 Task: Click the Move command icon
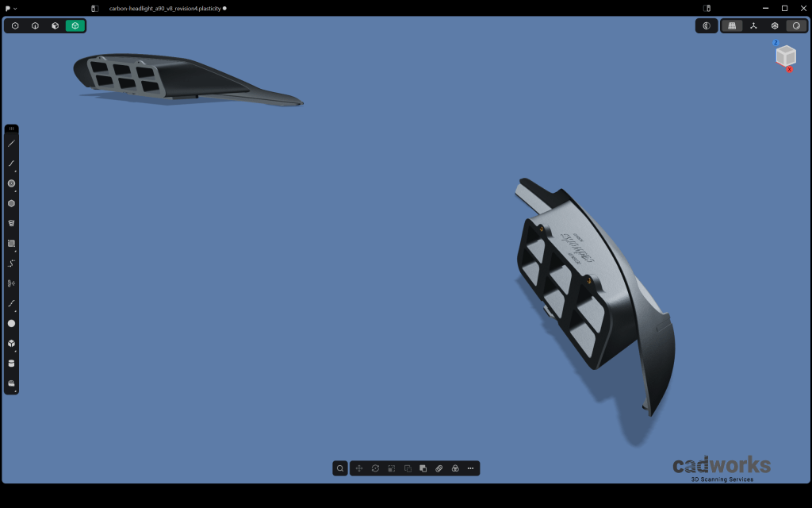pyautogui.click(x=359, y=468)
